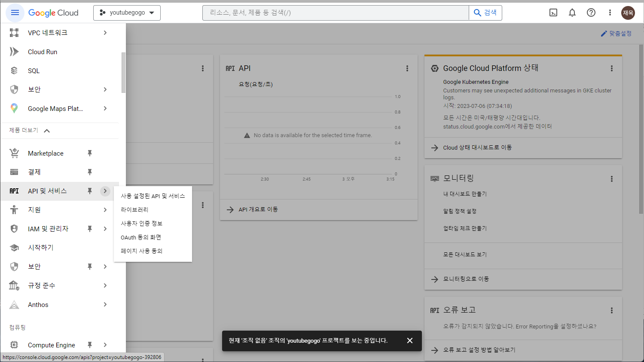This screenshot has width=644, height=362.
Task: Click the SQL database icon
Action: click(x=14, y=71)
